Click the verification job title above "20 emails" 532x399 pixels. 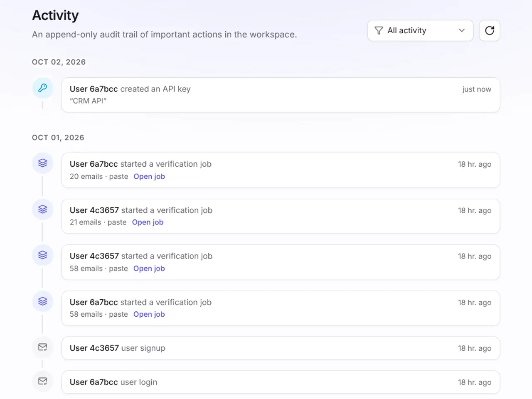pyautogui.click(x=140, y=164)
